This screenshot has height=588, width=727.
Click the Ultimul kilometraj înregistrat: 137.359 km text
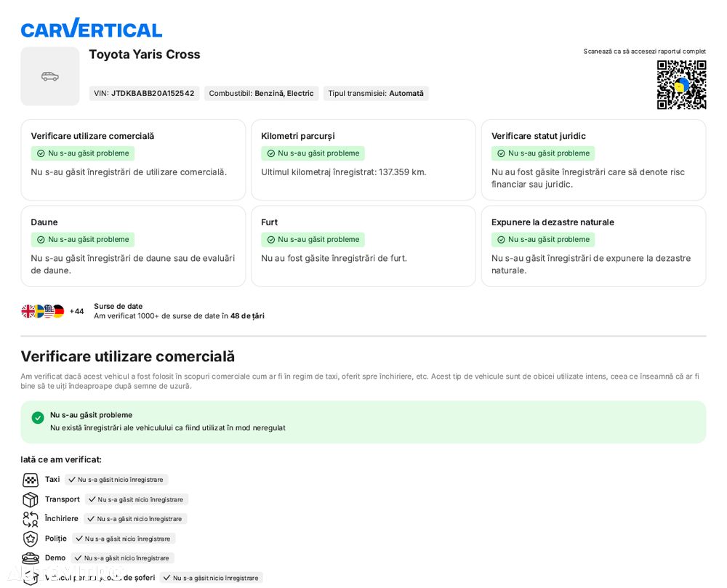tap(344, 172)
